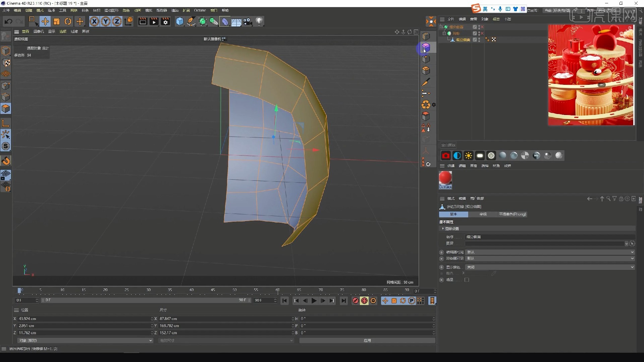The height and width of the screenshot is (362, 644).
Task: Select the Scale tool
Action: coord(57,22)
